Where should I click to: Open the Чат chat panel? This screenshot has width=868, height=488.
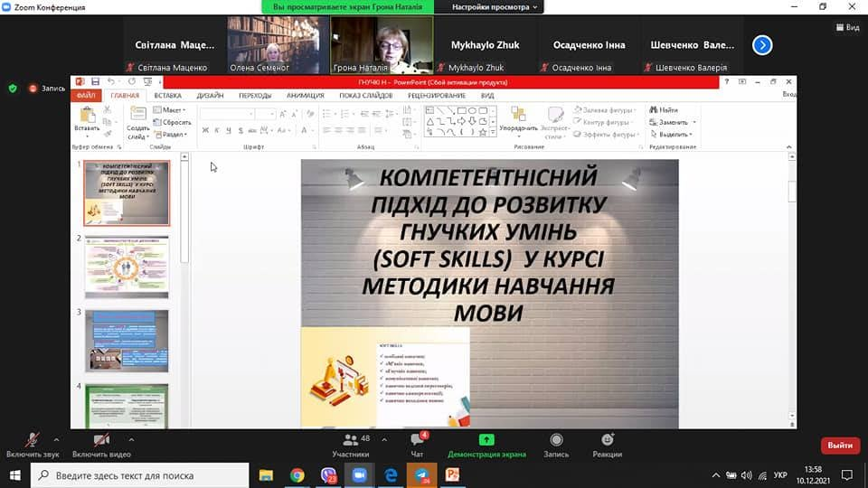(x=417, y=444)
